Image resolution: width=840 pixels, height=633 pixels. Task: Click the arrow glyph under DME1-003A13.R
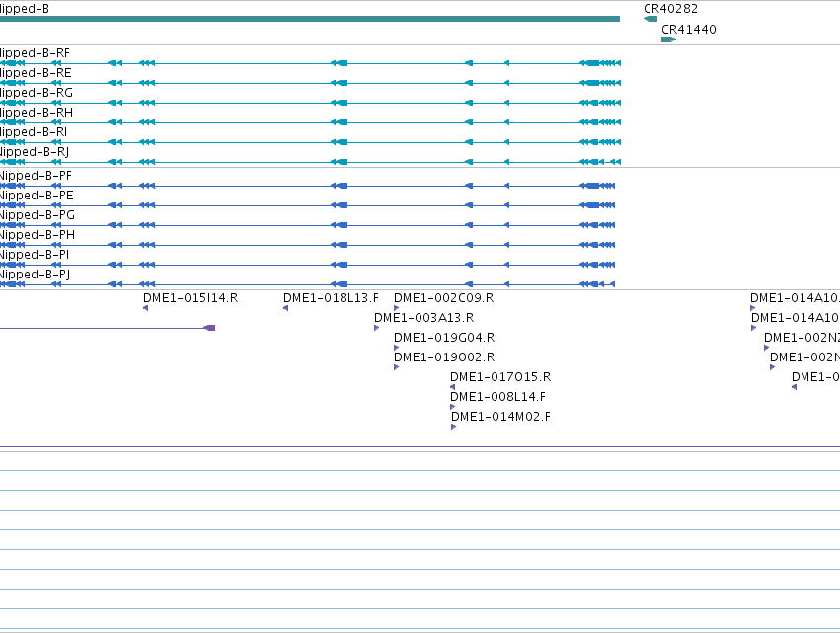tap(377, 328)
